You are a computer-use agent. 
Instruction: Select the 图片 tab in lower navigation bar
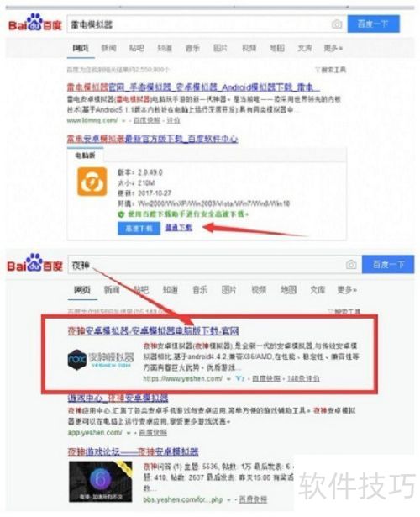(x=229, y=290)
